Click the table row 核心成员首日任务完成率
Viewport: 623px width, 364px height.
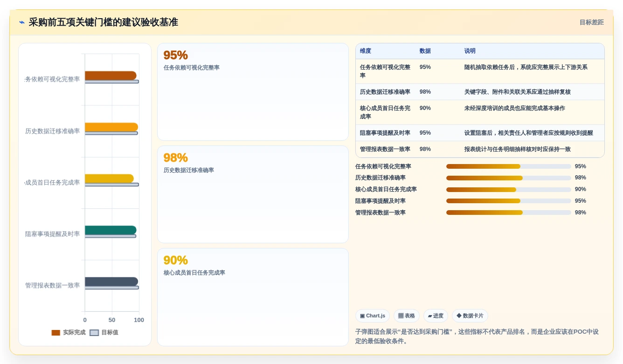click(x=480, y=112)
